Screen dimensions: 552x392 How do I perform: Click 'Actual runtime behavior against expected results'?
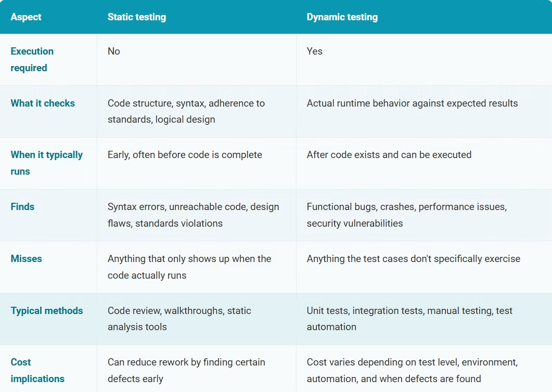(412, 103)
